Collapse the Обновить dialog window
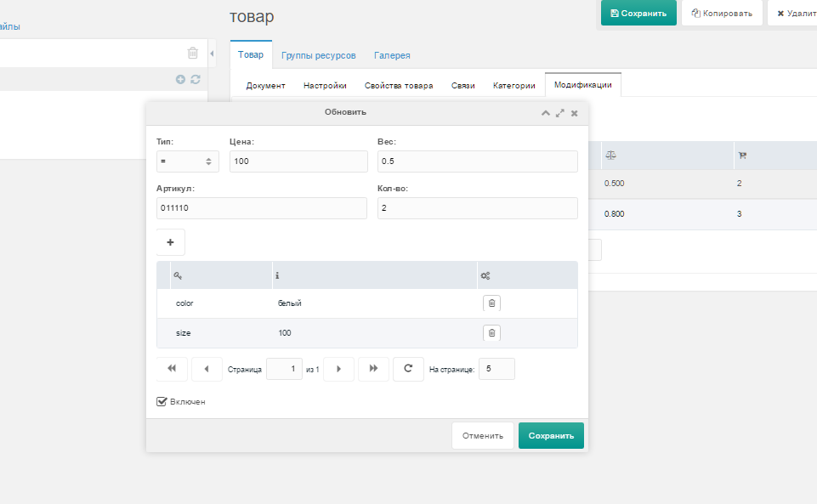 [546, 112]
